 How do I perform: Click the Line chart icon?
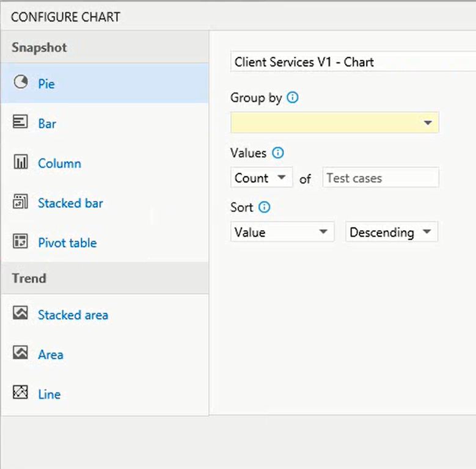pos(20,392)
